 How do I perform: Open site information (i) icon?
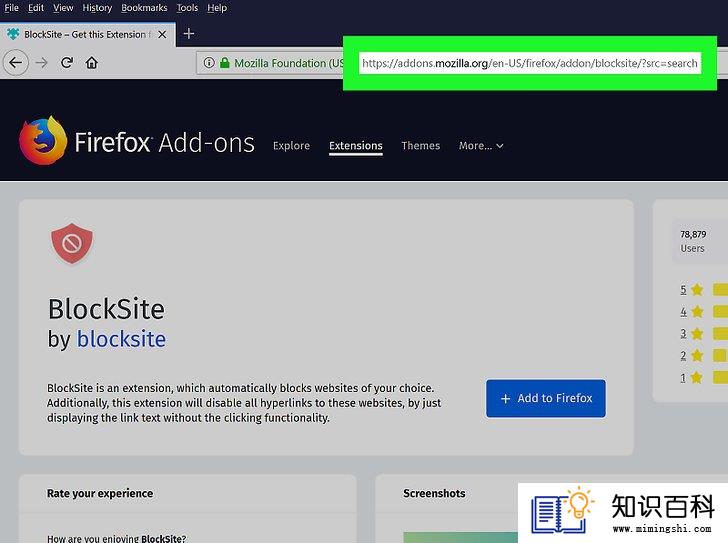coord(209,63)
